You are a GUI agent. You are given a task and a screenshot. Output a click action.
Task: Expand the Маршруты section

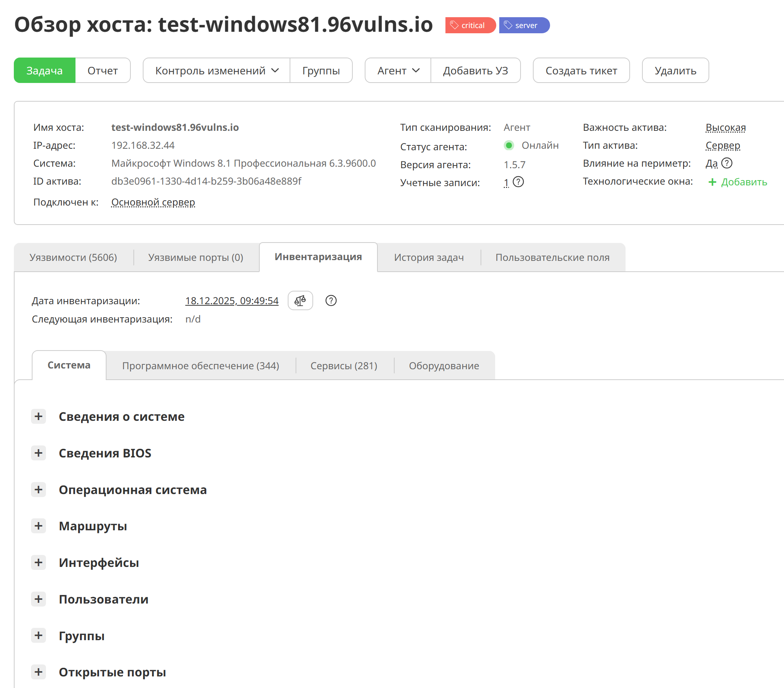(x=38, y=526)
